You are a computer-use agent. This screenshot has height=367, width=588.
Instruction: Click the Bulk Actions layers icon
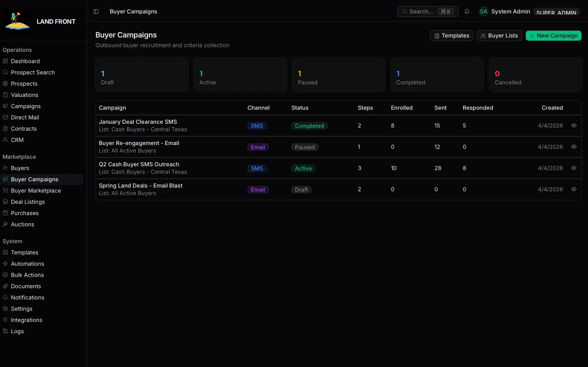5,275
